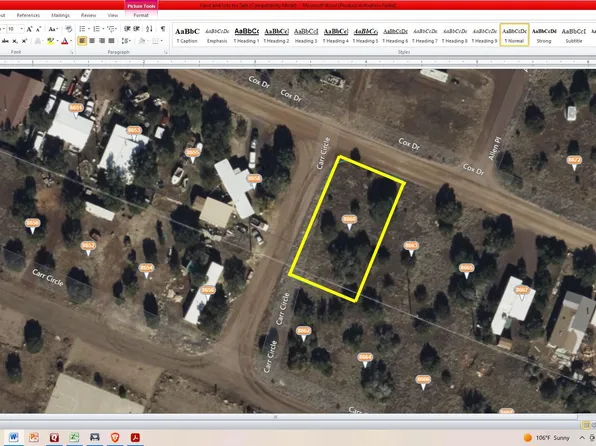This screenshot has width=596, height=446.
Task: Click the Shading paint bucket icon
Action: point(141,41)
